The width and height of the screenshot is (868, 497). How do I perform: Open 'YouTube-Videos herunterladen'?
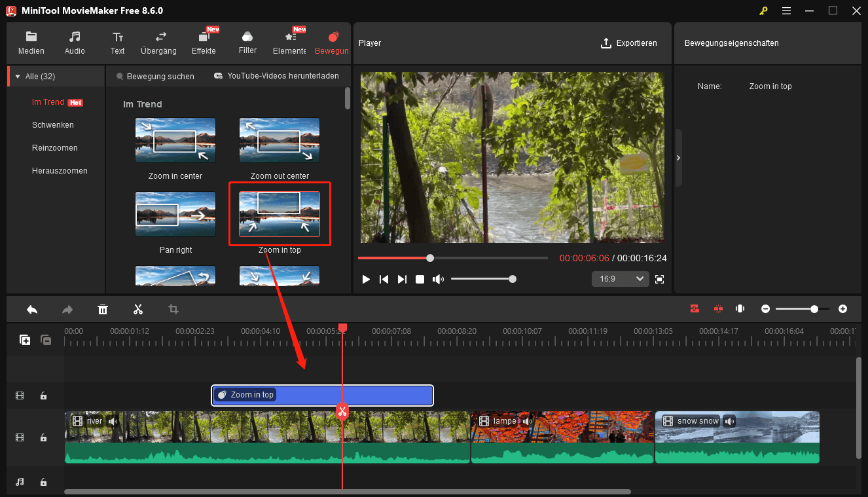pyautogui.click(x=276, y=76)
